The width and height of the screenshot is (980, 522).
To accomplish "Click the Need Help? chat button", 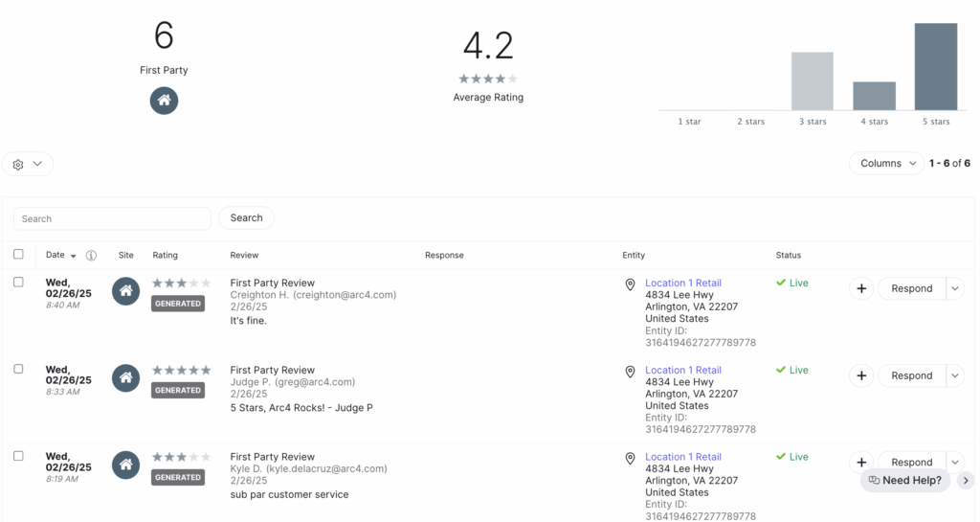I will pyautogui.click(x=905, y=480).
